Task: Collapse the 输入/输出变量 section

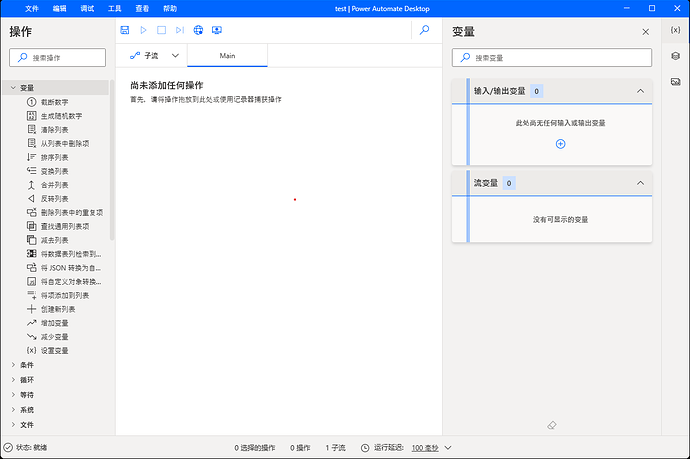Action: pos(640,91)
